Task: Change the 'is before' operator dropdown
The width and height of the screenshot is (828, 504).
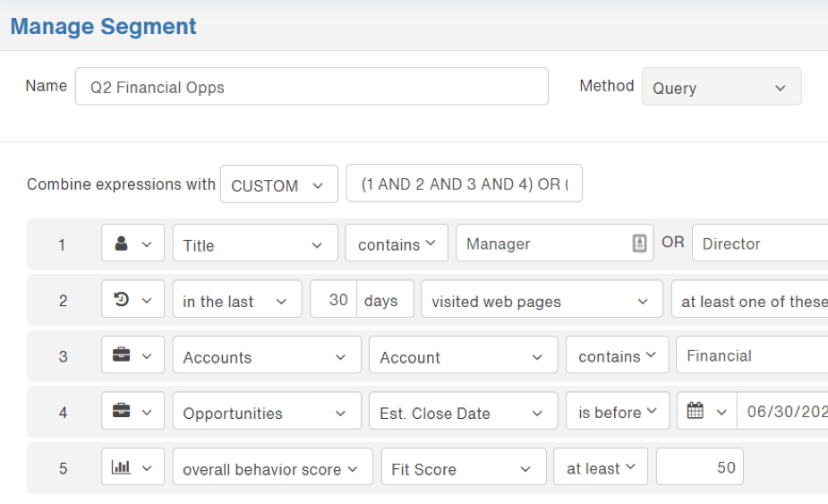Action: click(x=617, y=412)
